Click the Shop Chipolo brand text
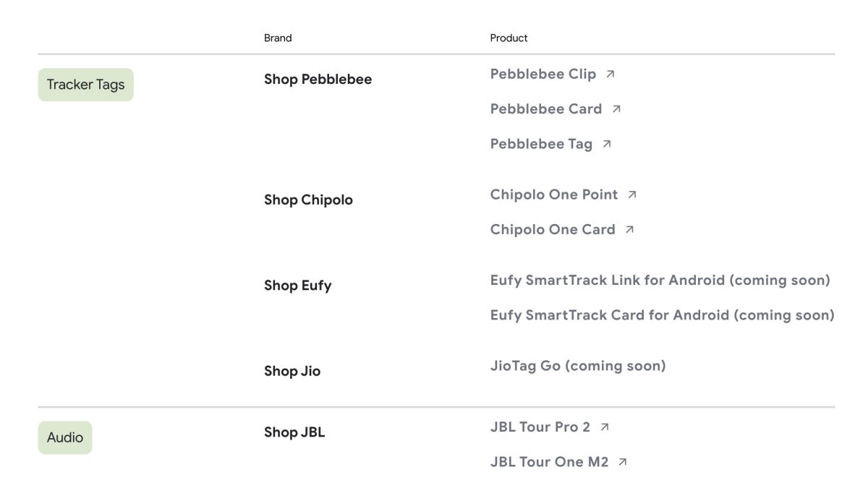The height and width of the screenshot is (488, 868). click(308, 200)
